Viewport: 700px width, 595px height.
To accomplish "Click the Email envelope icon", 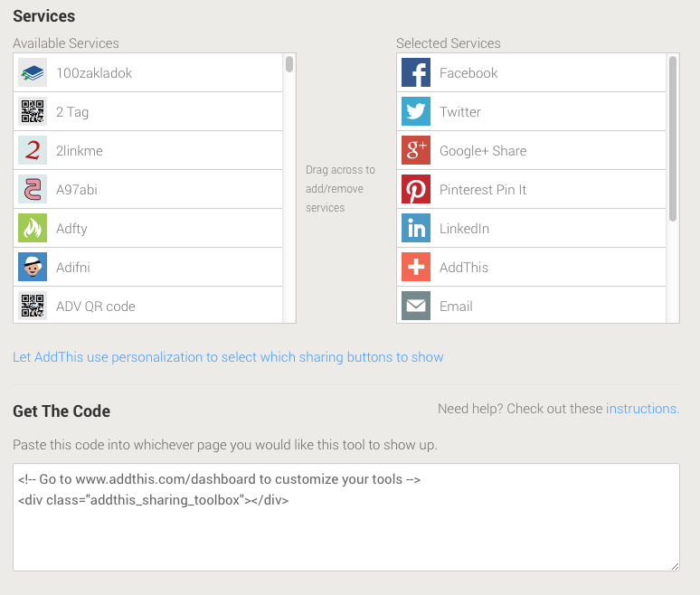I will [416, 306].
